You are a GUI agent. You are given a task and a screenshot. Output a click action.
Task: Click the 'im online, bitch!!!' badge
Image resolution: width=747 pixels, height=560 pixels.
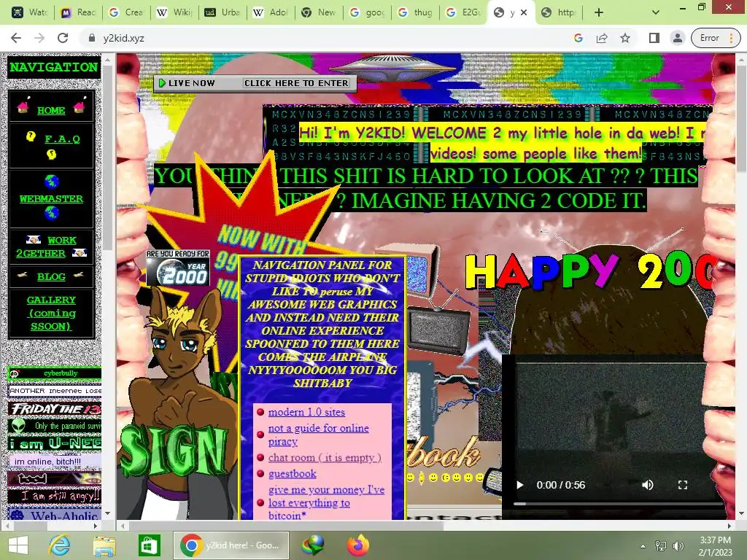pos(55,462)
